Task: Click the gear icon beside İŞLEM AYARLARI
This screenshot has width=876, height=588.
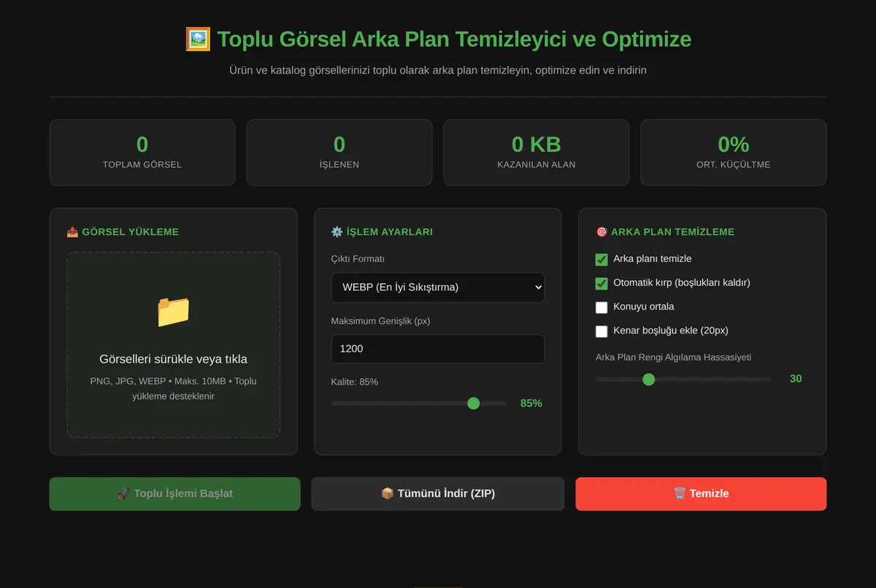Action: (337, 232)
